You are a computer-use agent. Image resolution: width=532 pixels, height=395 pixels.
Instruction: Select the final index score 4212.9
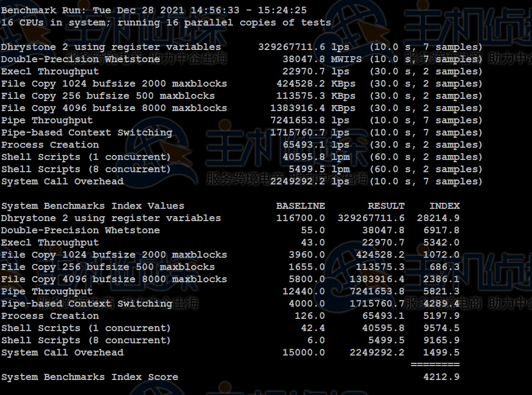point(441,377)
